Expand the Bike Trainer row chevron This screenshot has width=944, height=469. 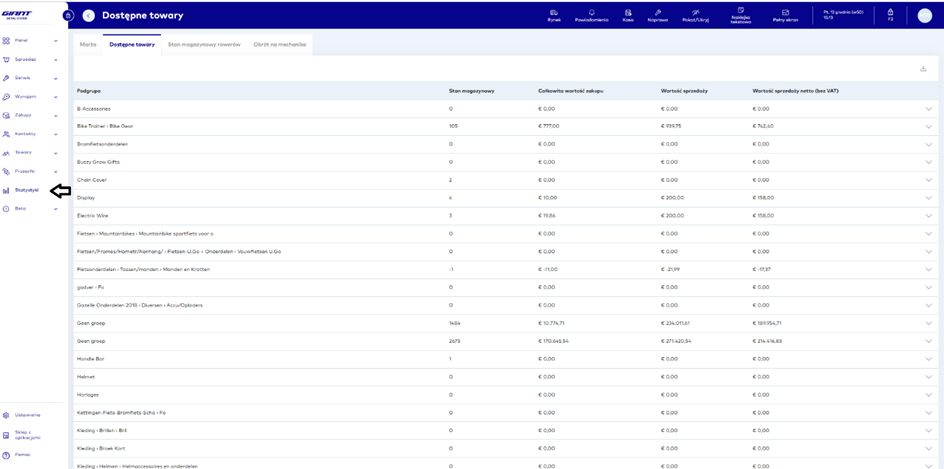click(928, 126)
